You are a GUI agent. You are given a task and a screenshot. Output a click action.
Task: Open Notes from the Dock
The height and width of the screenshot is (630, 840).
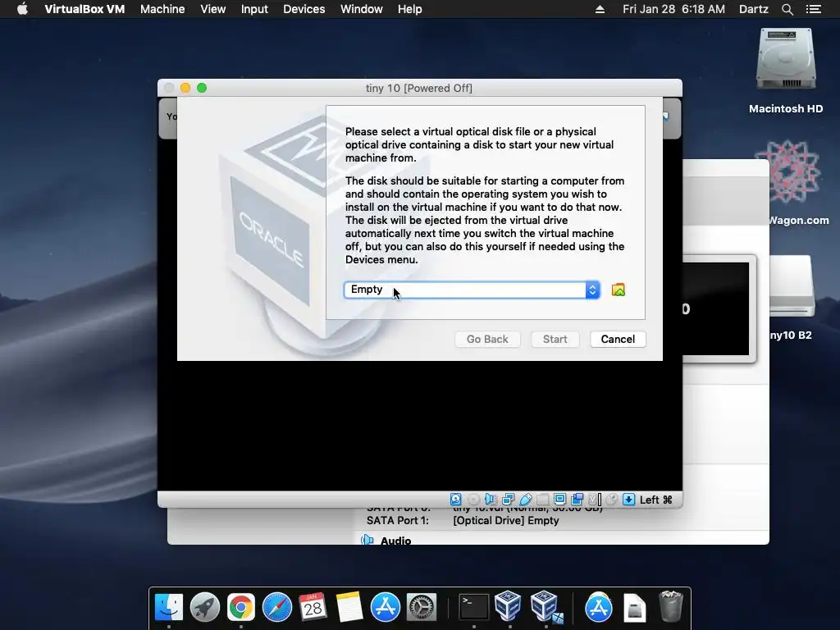point(349,607)
